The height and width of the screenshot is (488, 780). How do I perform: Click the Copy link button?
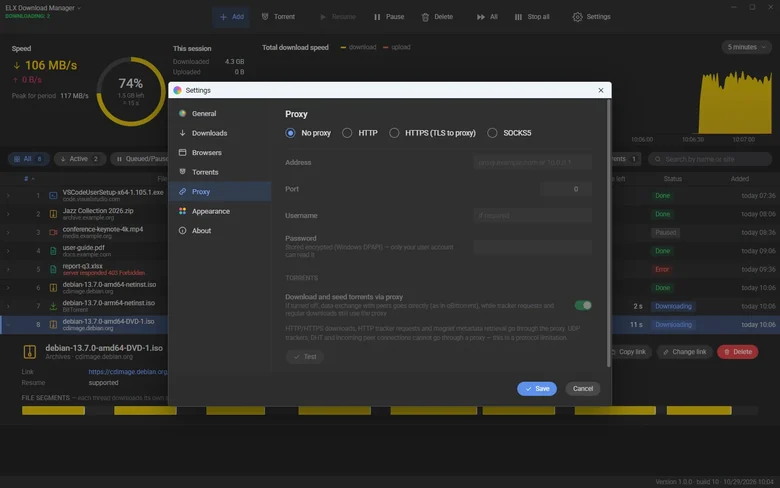point(629,352)
